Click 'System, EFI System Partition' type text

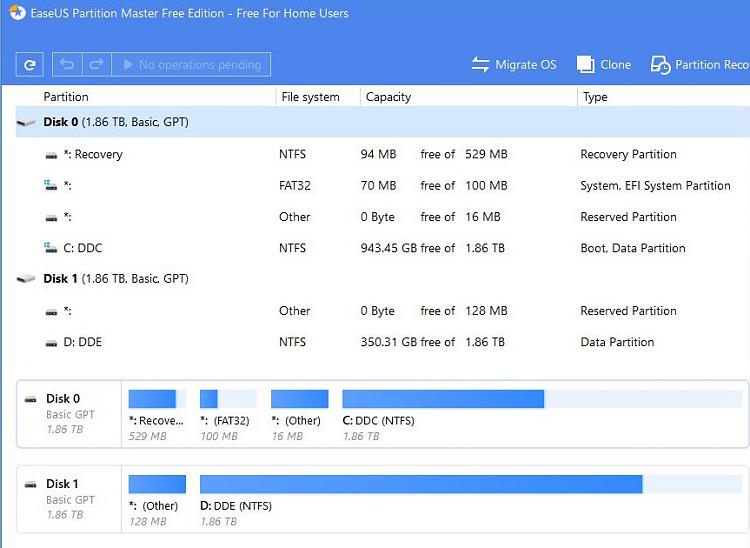(655, 186)
